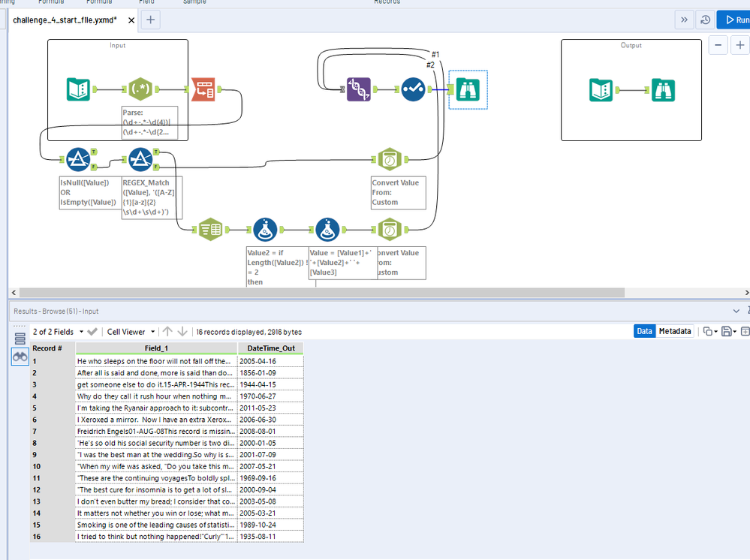Toggle the messages list view in results
Screen dimensions: 750x560
click(20, 339)
